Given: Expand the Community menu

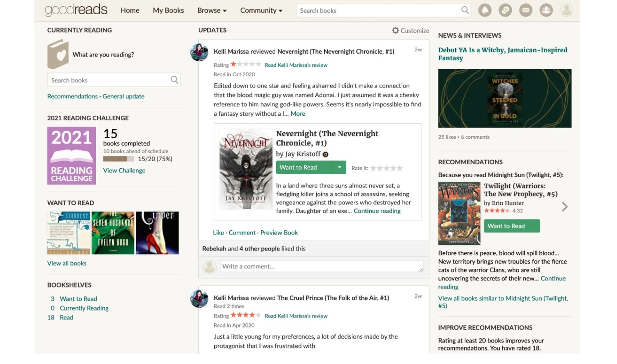Looking at the screenshot, I should pyautogui.click(x=261, y=10).
